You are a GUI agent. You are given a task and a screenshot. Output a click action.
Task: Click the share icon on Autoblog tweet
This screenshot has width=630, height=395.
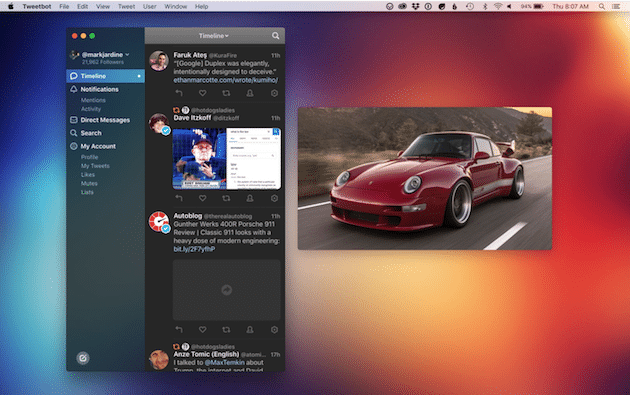[250, 330]
